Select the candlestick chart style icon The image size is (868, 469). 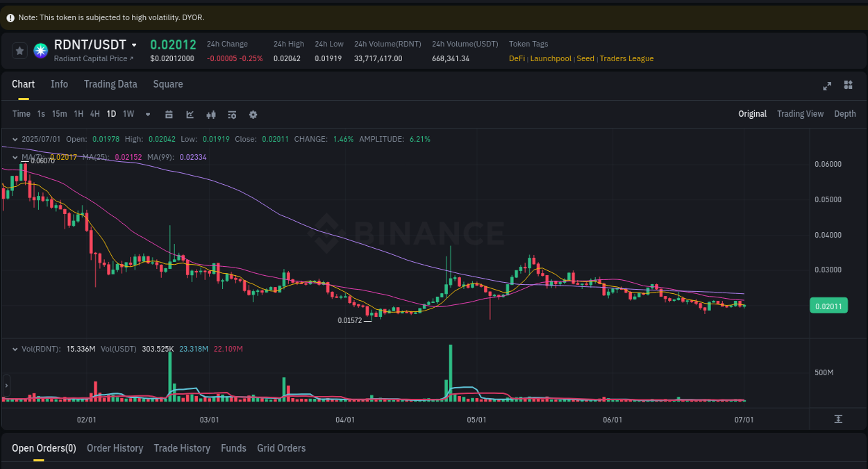point(211,114)
